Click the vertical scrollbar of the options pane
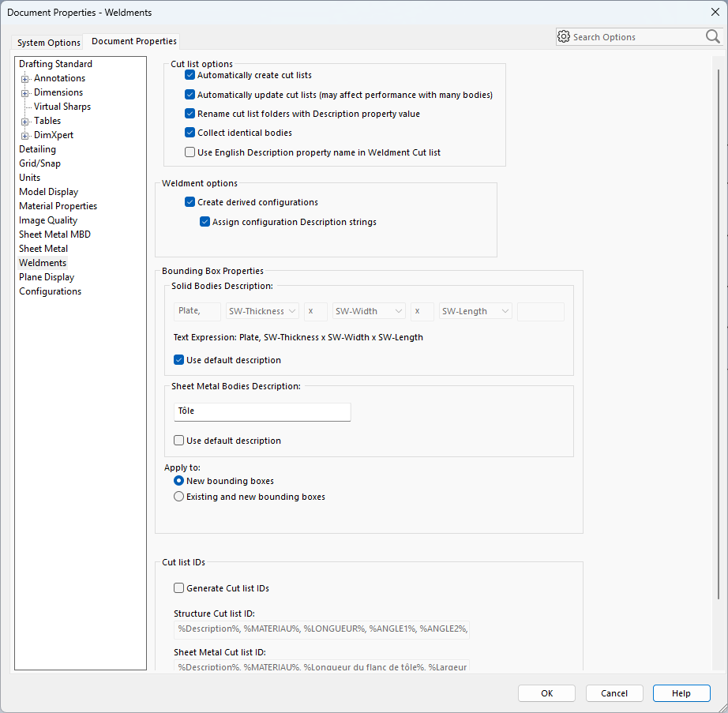Image resolution: width=728 pixels, height=713 pixels. (x=717, y=316)
